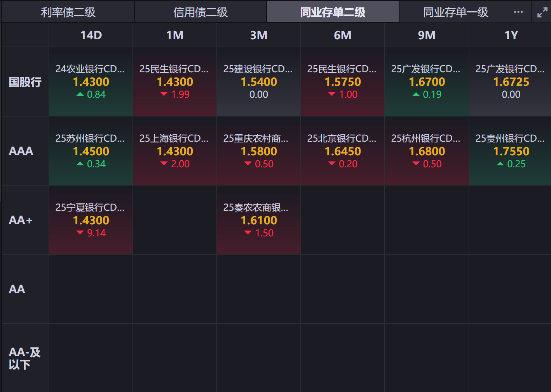Click the 0.34 up change value
This screenshot has height=392, width=551.
(96, 164)
